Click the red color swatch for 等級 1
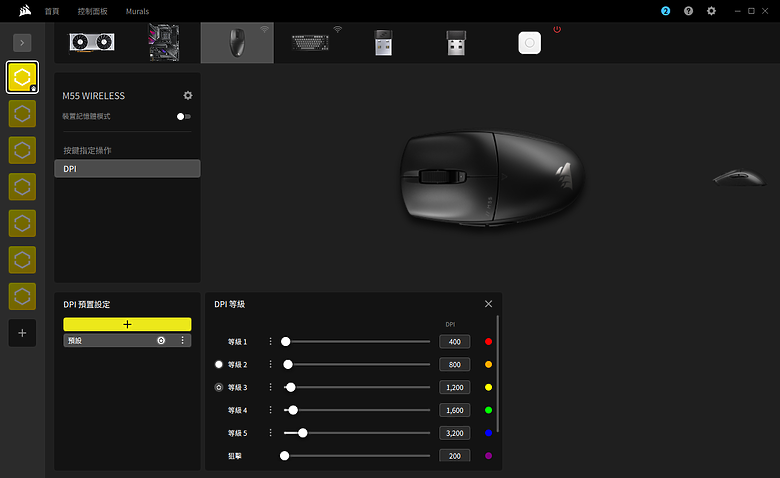780x478 pixels. (488, 341)
